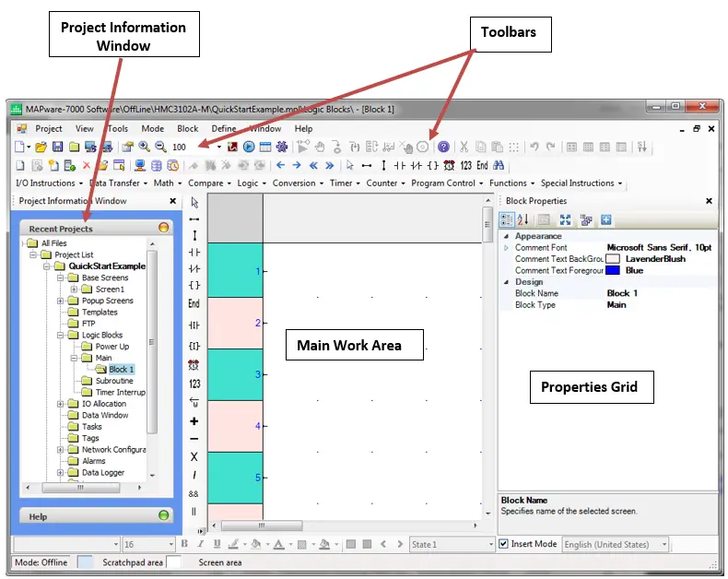
Task: Toggle the Insert Mode checkbox
Action: pyautogui.click(x=504, y=544)
